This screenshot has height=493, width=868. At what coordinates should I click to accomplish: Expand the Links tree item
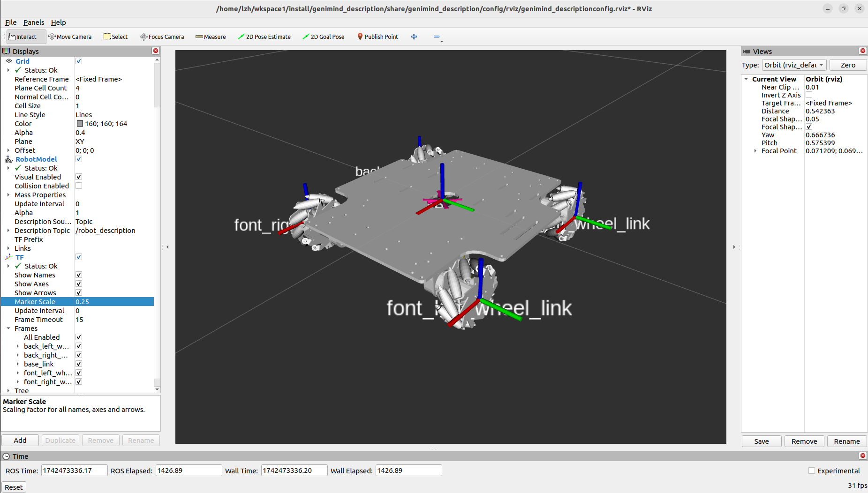point(8,248)
